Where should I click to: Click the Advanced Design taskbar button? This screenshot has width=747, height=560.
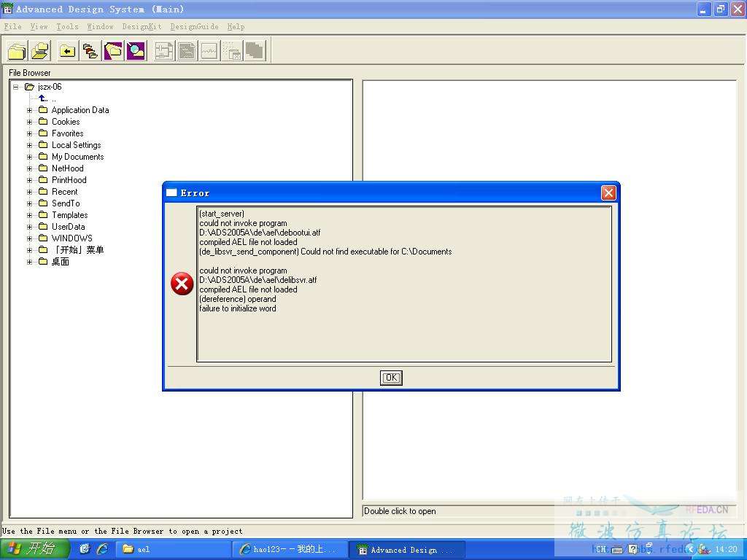(x=407, y=549)
